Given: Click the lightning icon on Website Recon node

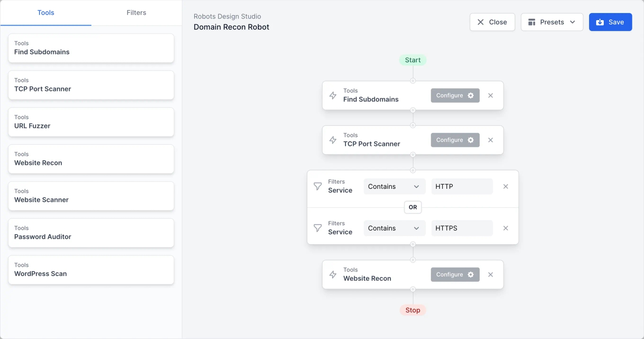Looking at the screenshot, I should [333, 275].
